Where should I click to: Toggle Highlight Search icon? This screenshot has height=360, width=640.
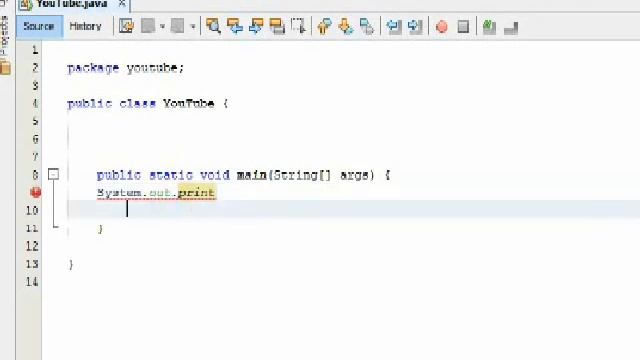click(x=277, y=27)
